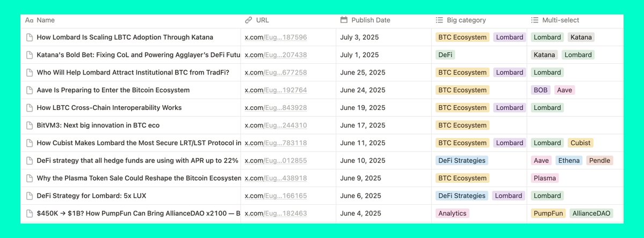Open x.com link ending in 187596
Screen dimensions: 644x238
276,38
